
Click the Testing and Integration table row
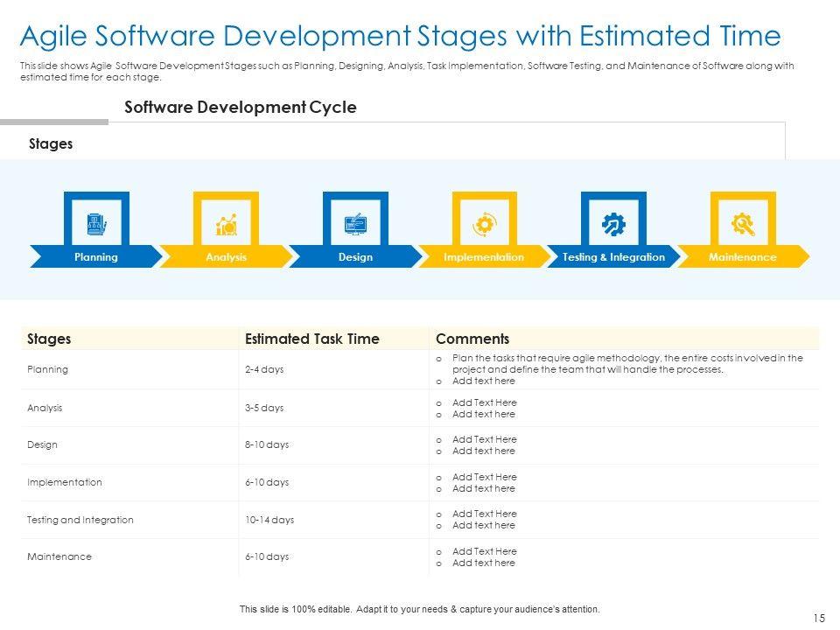80,520
